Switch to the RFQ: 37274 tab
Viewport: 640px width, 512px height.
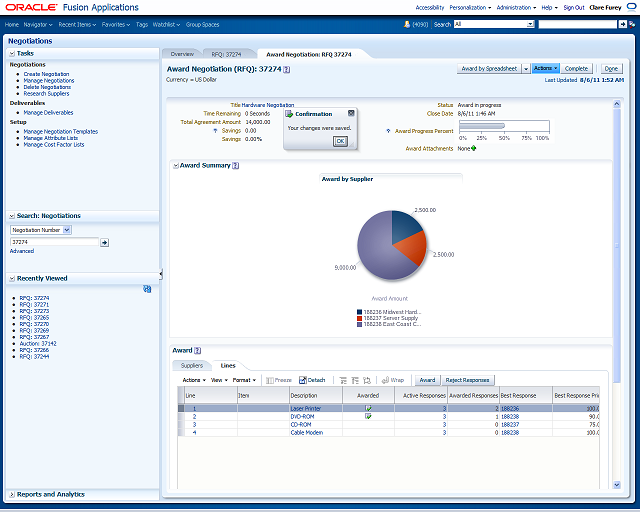point(226,54)
